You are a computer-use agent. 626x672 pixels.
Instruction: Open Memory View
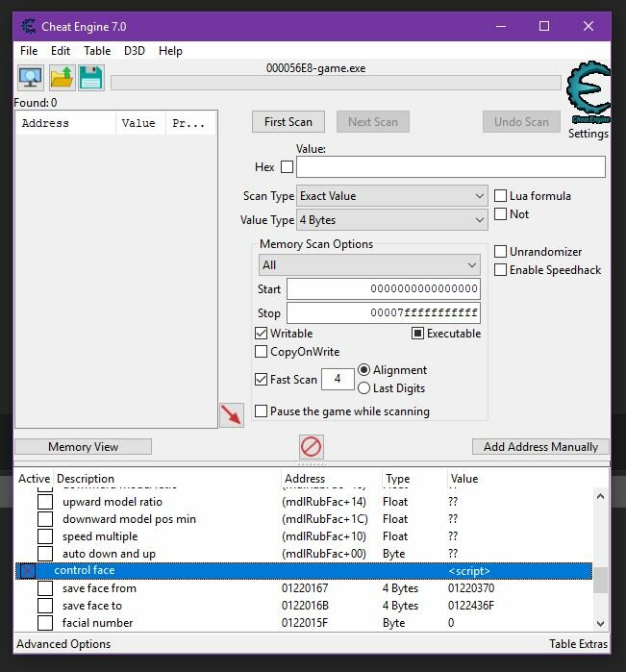[84, 447]
